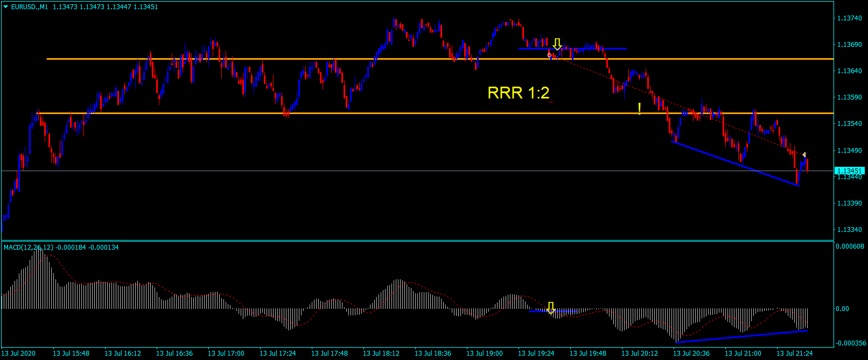Click the OHLC values in chart header
The width and height of the screenshot is (868, 360).
[x=106, y=7]
